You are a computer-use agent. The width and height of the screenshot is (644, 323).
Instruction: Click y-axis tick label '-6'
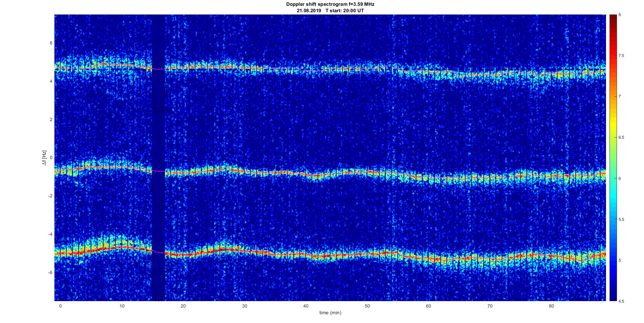coord(50,272)
